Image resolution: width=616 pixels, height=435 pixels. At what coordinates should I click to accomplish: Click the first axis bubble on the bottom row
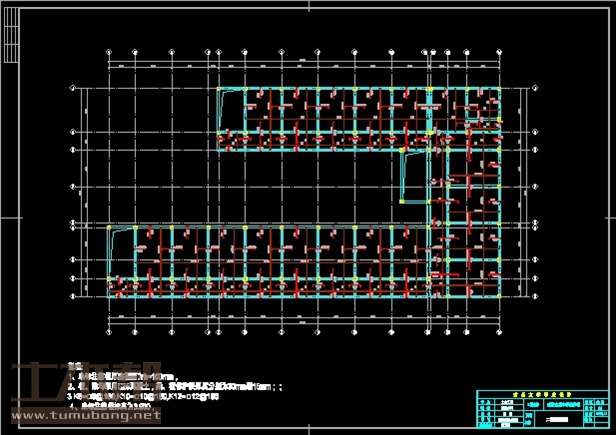(110, 331)
